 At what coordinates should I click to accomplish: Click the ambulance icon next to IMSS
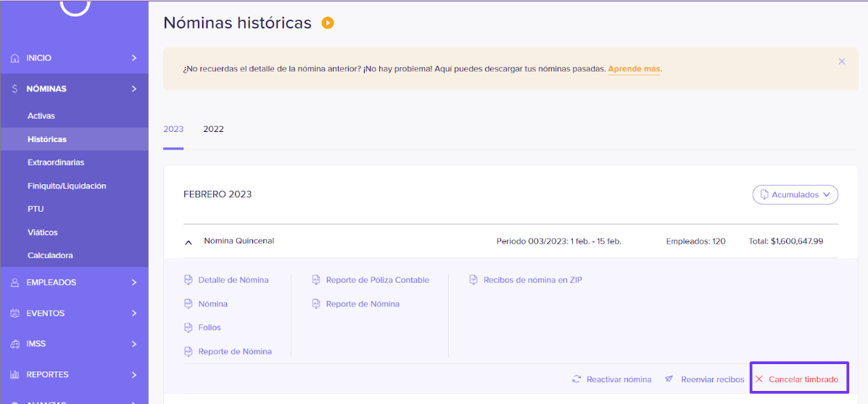15,344
